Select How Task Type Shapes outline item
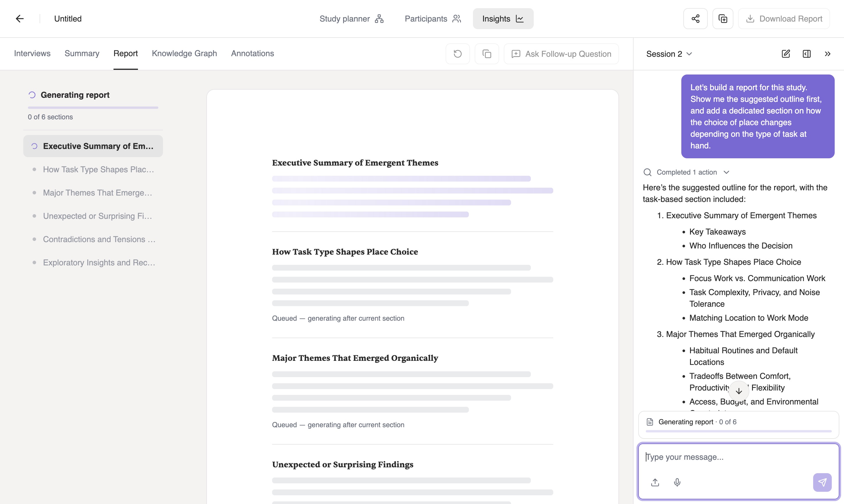 click(93, 169)
